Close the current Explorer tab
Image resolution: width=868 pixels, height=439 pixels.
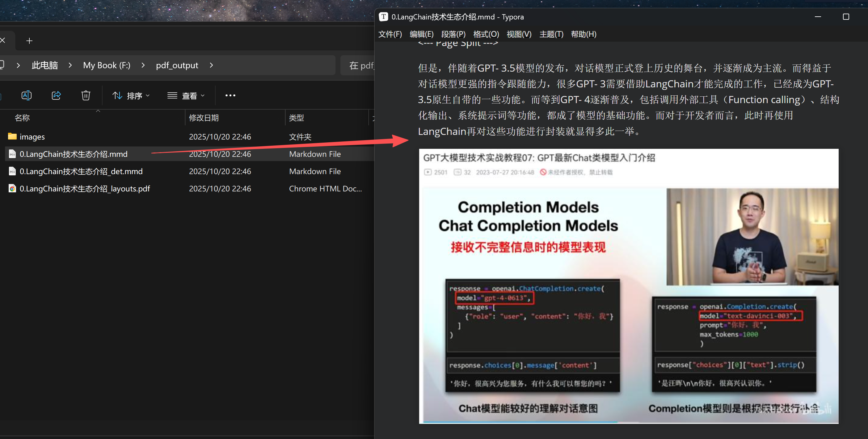(3, 41)
